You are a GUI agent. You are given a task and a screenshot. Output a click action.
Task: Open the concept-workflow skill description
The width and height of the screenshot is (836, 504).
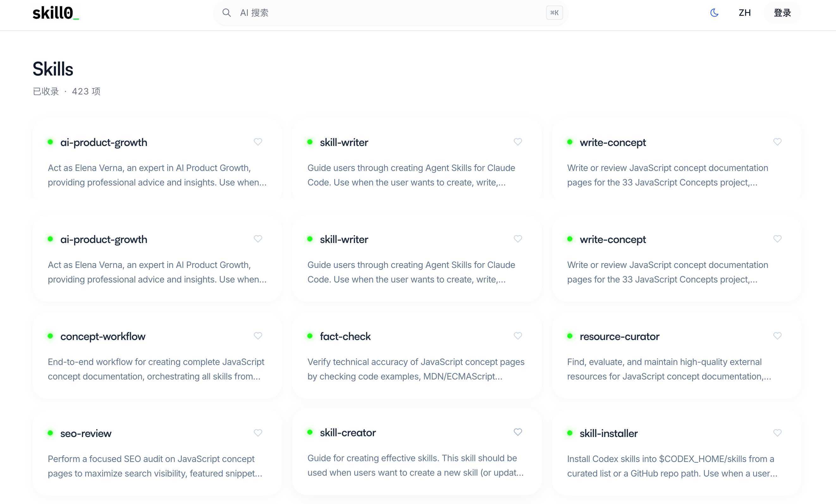tap(156, 369)
